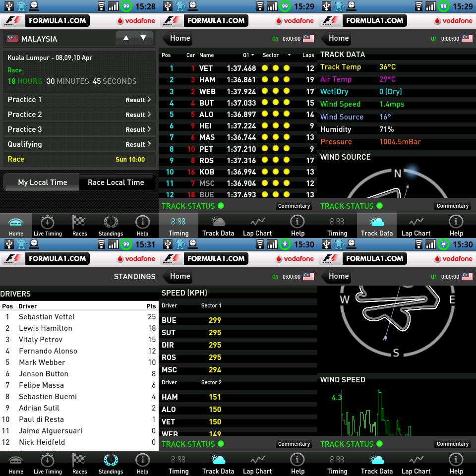Open Lap Chart on the Wind Speed graph screen
476x476 pixels.
coord(416,464)
